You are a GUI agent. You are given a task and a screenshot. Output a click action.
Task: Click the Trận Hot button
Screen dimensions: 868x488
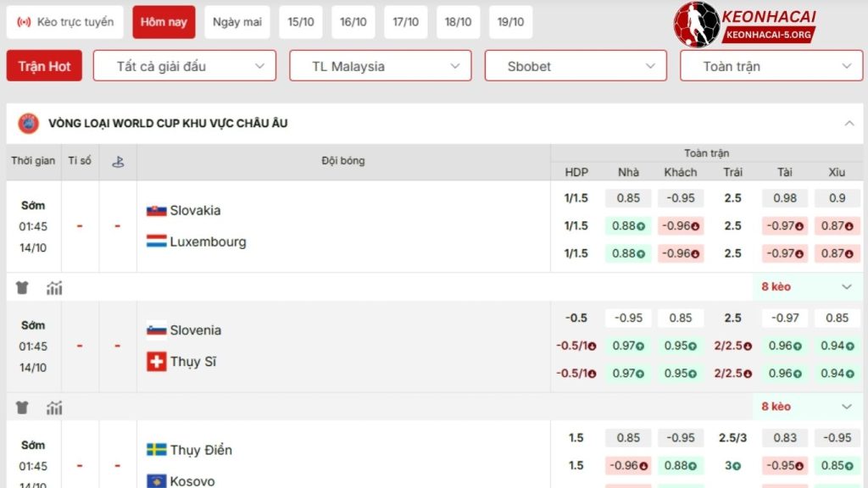[x=44, y=64]
